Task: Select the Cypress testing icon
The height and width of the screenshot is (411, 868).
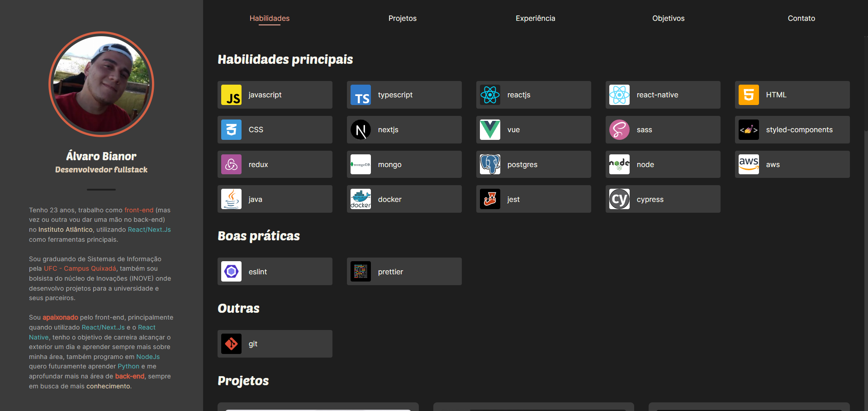Action: [619, 199]
